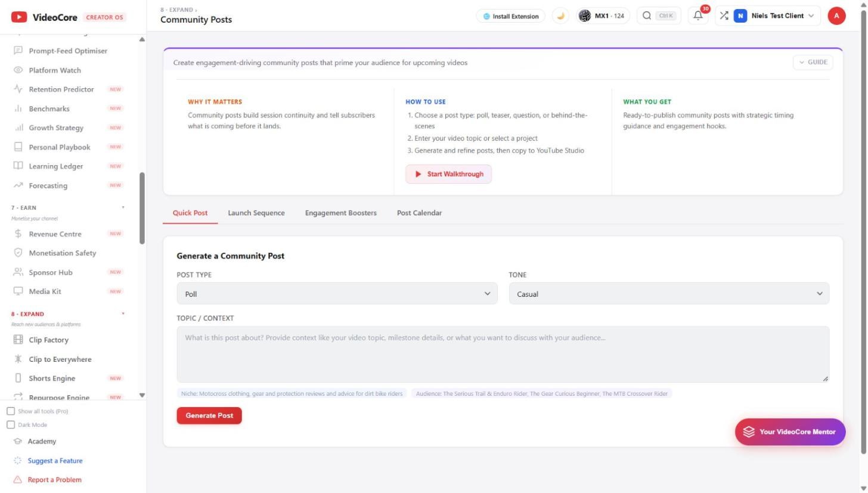Screen dimensions: 868x493
Task: Open Learning Ledger book icon
Action: pos(18,166)
